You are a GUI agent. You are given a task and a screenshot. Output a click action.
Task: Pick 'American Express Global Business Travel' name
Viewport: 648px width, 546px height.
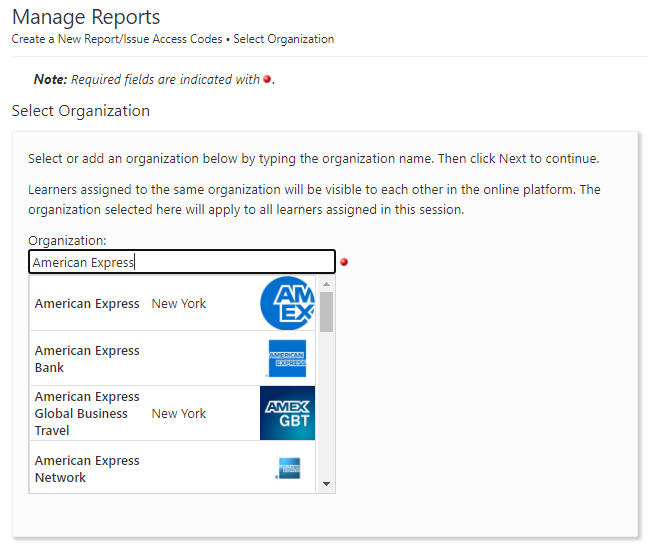pyautogui.click(x=87, y=413)
